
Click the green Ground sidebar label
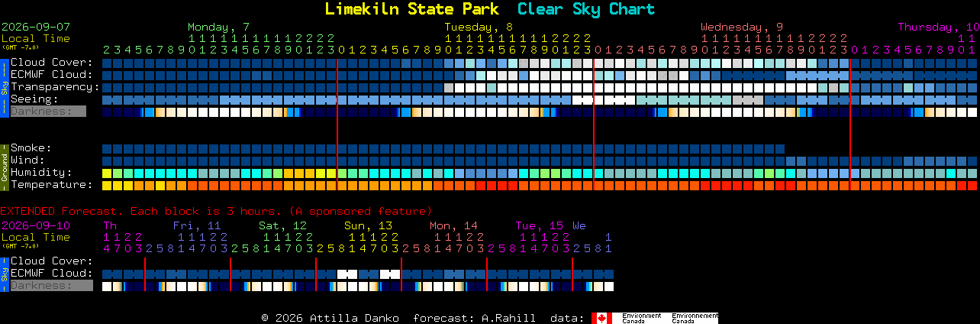click(4, 166)
